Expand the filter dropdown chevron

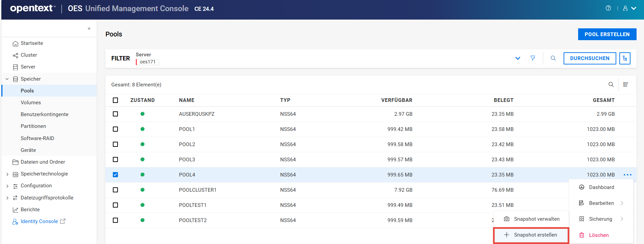[518, 58]
